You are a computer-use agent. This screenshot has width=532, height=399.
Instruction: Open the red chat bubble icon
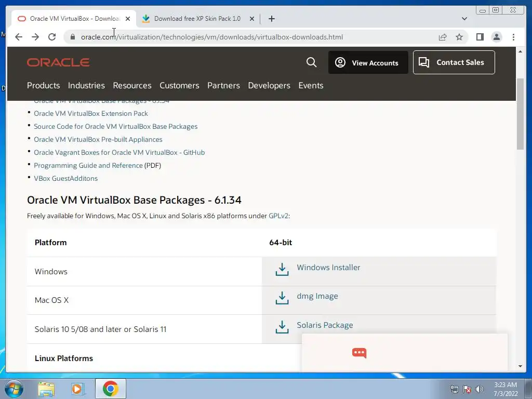tap(360, 353)
